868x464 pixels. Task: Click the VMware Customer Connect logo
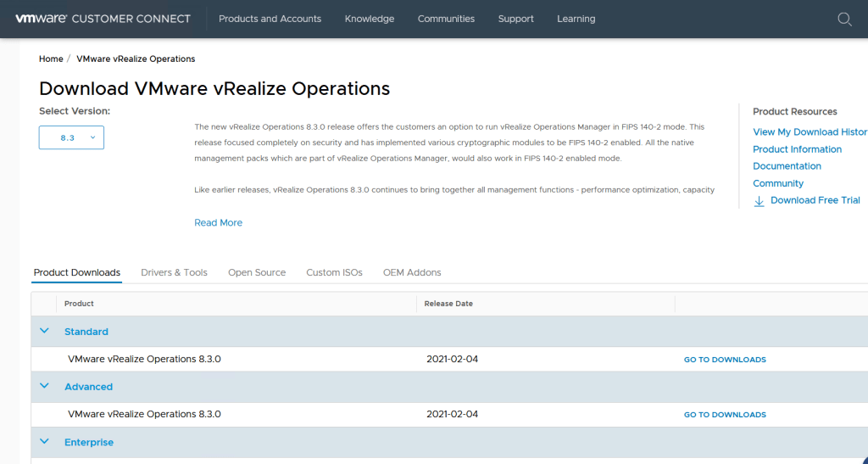pos(103,19)
